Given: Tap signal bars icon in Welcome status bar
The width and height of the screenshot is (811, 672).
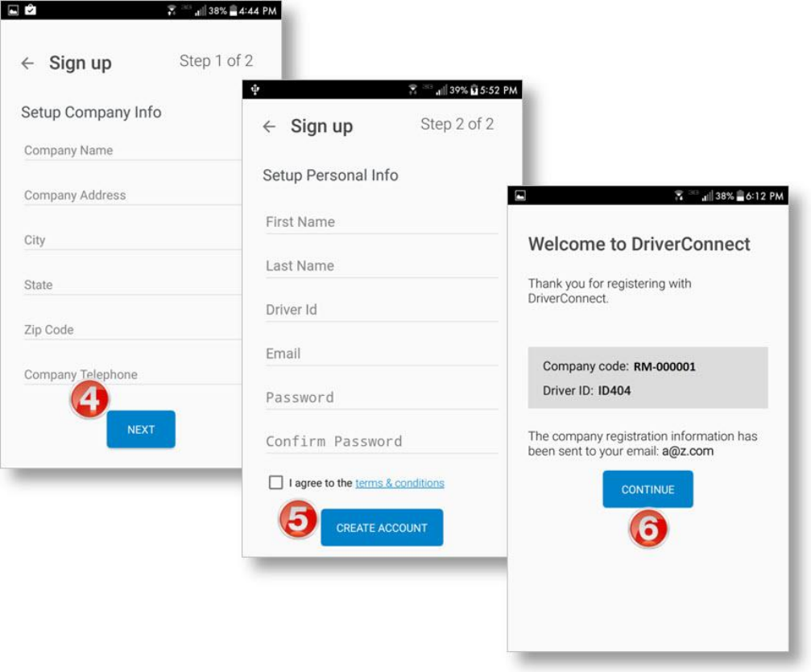Looking at the screenshot, I should pyautogui.click(x=707, y=196).
